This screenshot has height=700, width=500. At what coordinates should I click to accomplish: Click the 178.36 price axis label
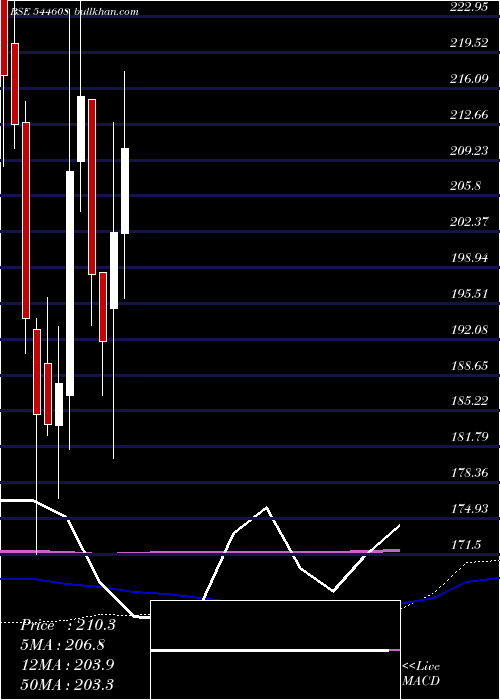(x=469, y=472)
